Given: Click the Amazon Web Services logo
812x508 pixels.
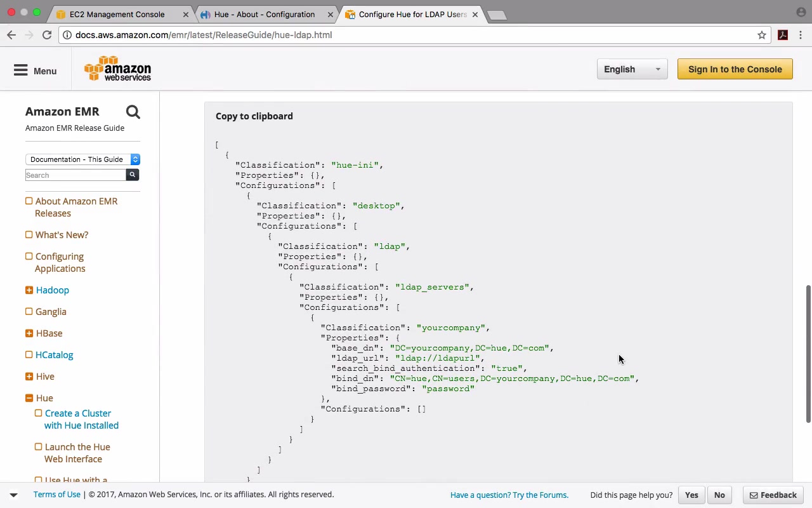Looking at the screenshot, I should pos(118,69).
